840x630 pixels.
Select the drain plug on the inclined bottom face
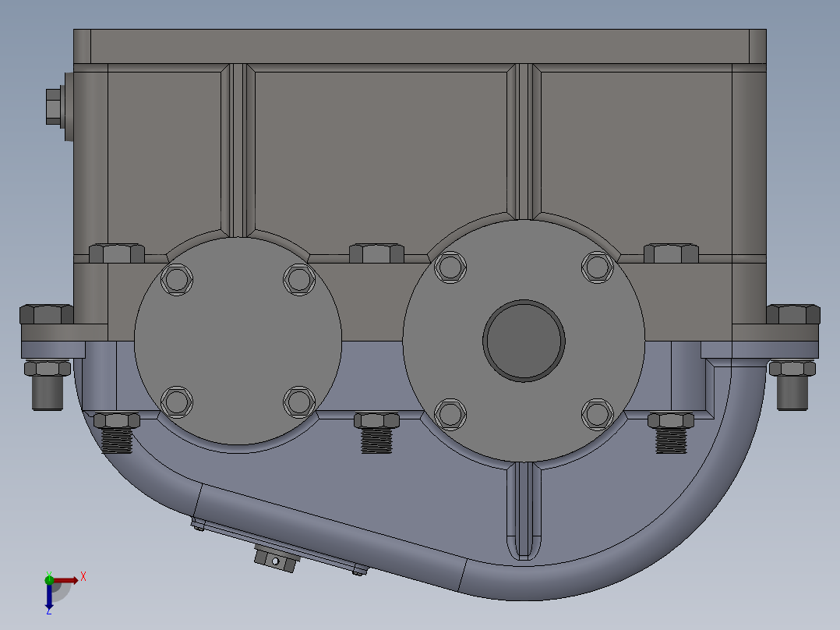tap(275, 559)
